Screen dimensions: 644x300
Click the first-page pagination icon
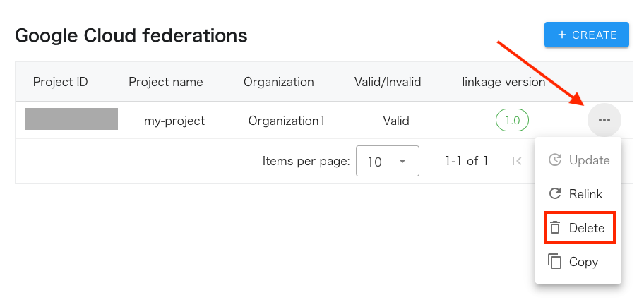click(517, 161)
